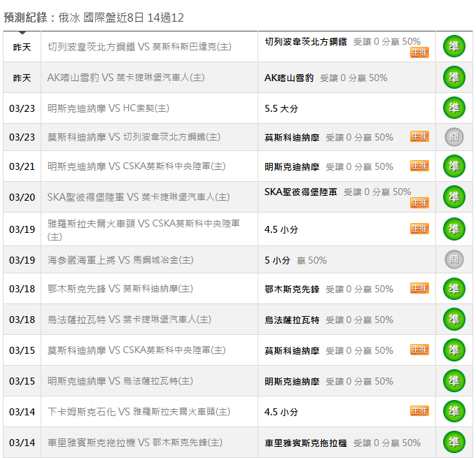
Task: Click 主推 badge for 03/23 莫斯科迪納摩 prediction
Action: 419,136
